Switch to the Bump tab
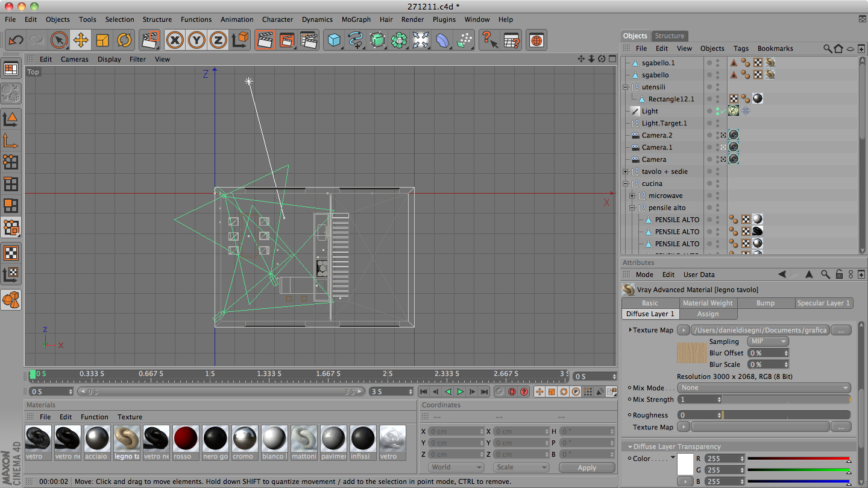 (x=765, y=303)
